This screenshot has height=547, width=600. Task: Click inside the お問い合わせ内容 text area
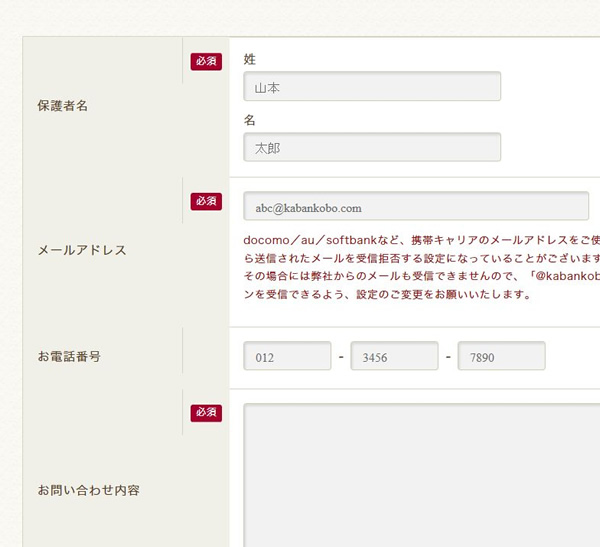pos(420,475)
